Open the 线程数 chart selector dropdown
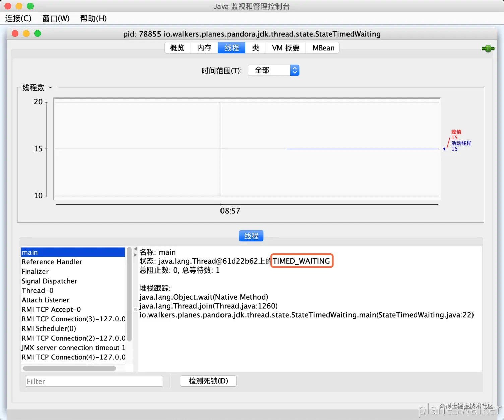 point(50,87)
